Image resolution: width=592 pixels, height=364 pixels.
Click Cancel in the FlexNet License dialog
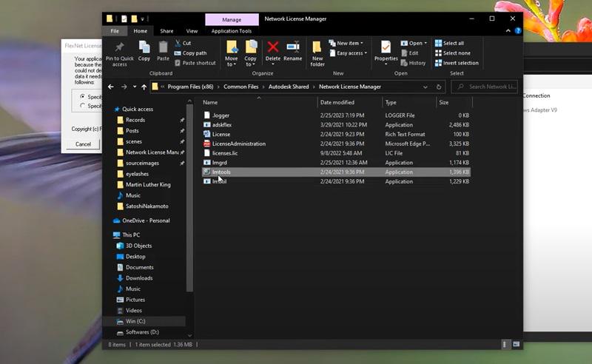tap(83, 144)
